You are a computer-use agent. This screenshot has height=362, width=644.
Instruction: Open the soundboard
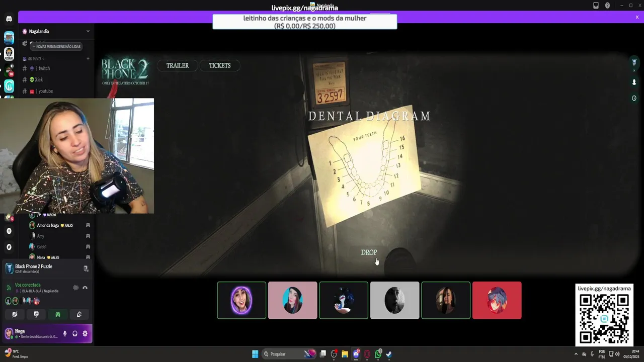(x=79, y=314)
